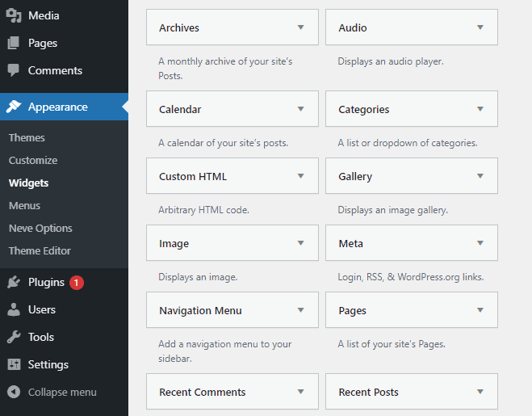Screen dimensions: 532x416
Task: Expand the Gallery widget arrow
Action: [x=480, y=175]
